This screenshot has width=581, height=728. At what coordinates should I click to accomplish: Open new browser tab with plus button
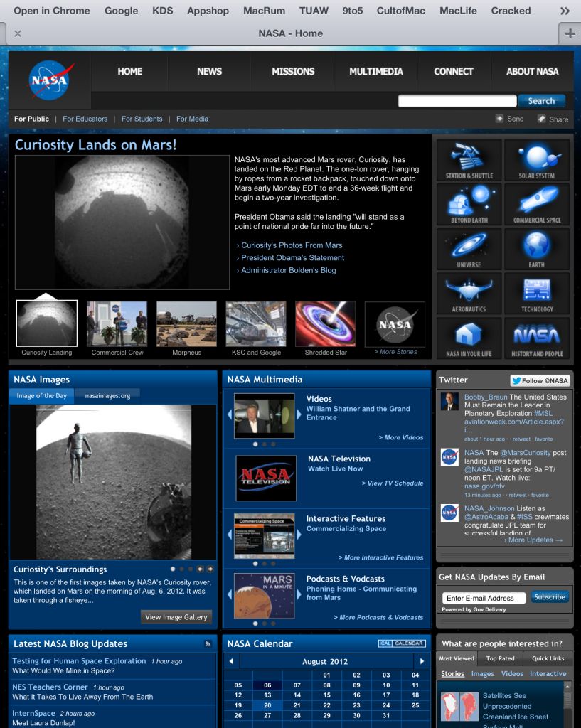click(570, 33)
